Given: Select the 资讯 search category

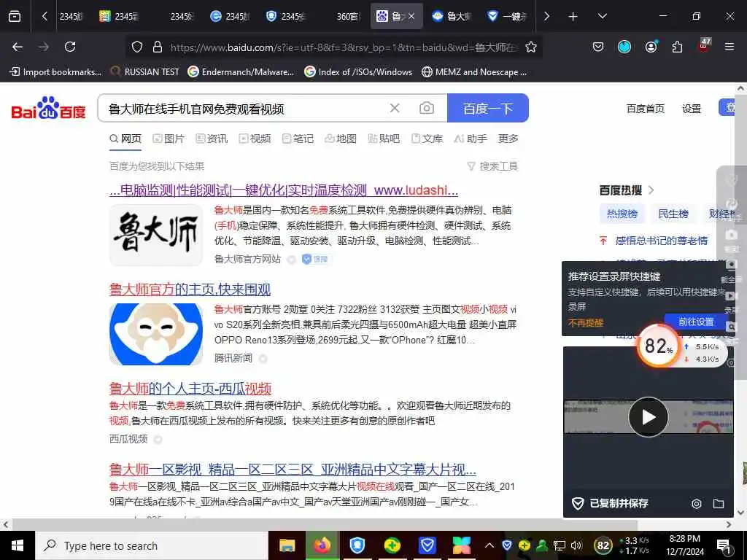Looking at the screenshot, I should coord(212,139).
